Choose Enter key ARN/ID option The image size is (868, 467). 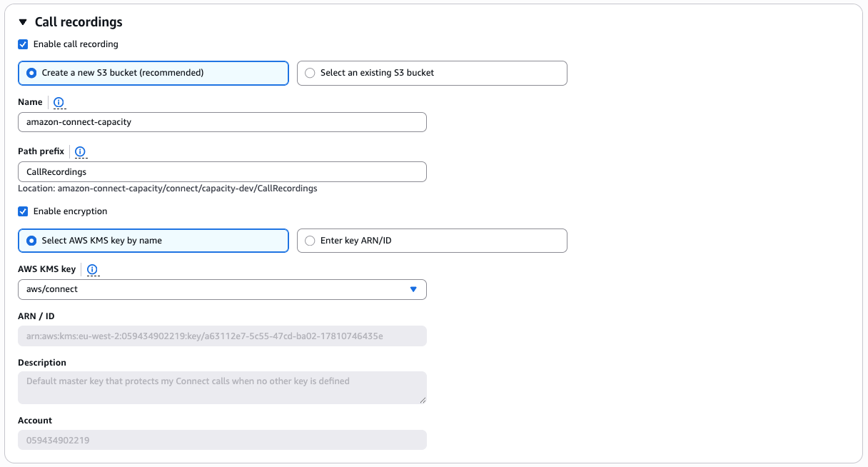coord(432,241)
